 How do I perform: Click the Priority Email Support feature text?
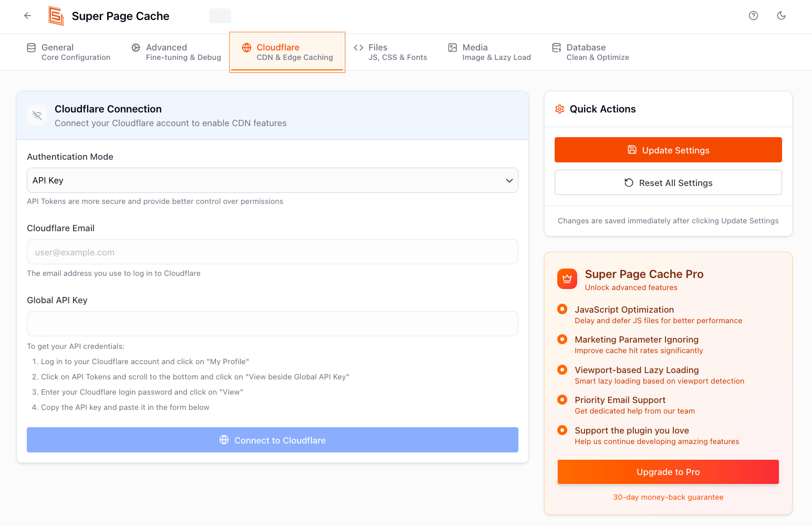620,400
